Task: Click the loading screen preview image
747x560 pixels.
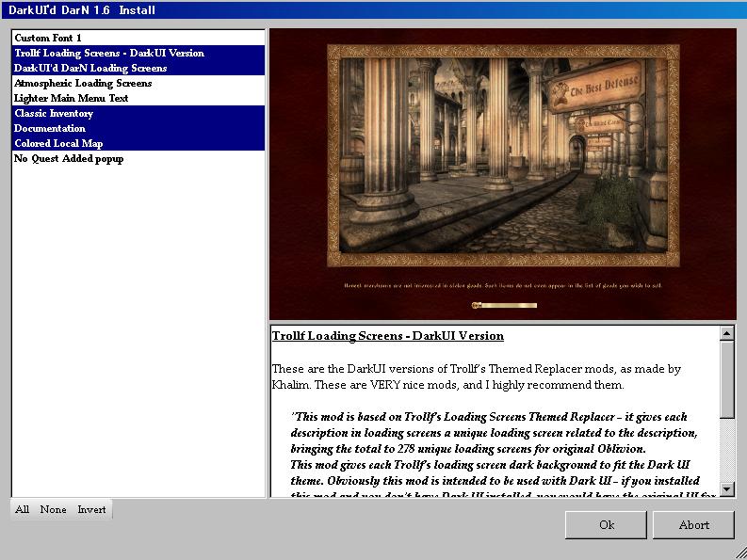Action: [x=503, y=174]
